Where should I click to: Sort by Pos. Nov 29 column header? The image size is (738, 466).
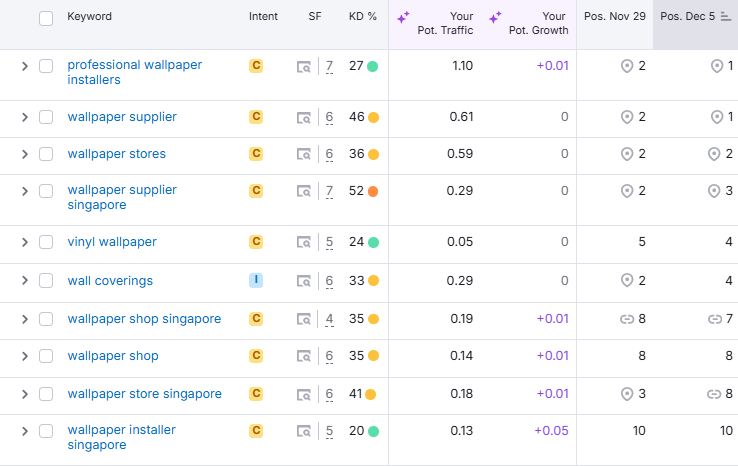point(614,17)
